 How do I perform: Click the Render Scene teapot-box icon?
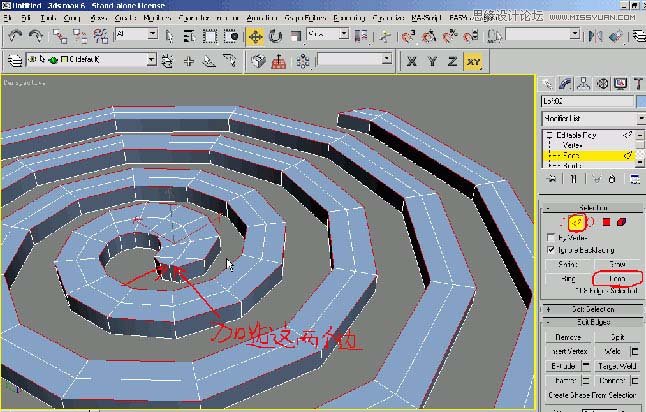tap(258, 61)
